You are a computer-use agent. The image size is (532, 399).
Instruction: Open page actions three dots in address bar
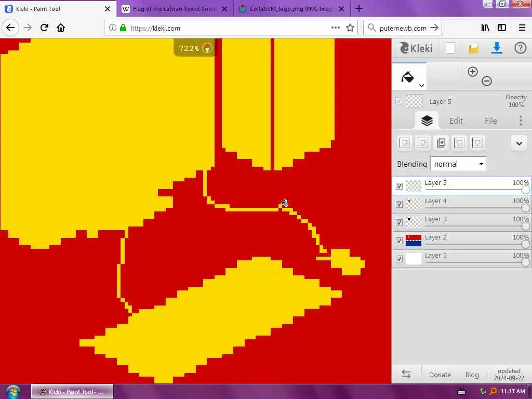(335, 28)
